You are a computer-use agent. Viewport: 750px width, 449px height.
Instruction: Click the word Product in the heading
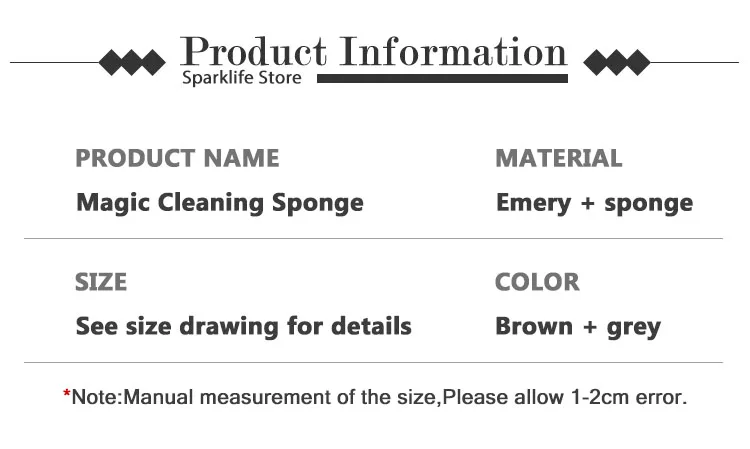[x=253, y=51]
